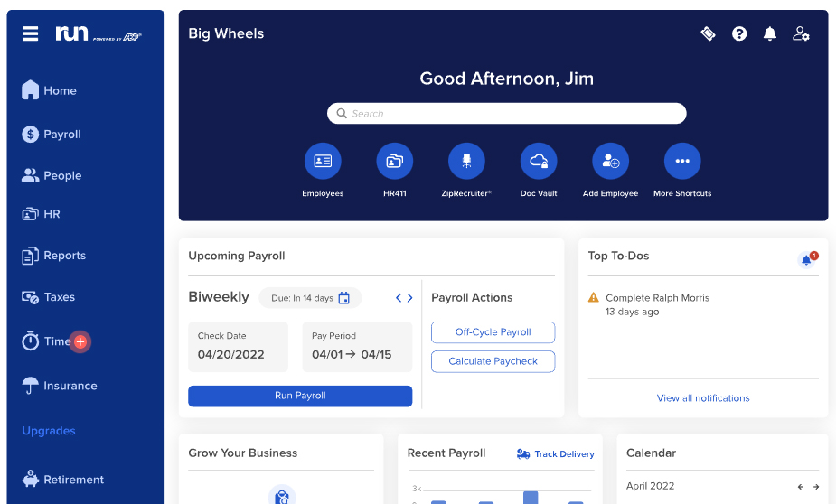Click the Off-Cycle Payroll button

click(x=493, y=332)
